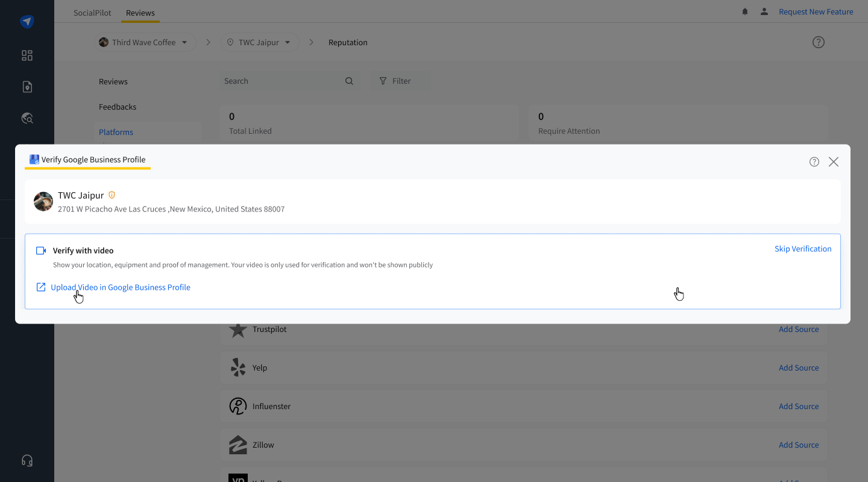Click Add Source for Yelp
This screenshot has width=868, height=482.
(x=799, y=368)
